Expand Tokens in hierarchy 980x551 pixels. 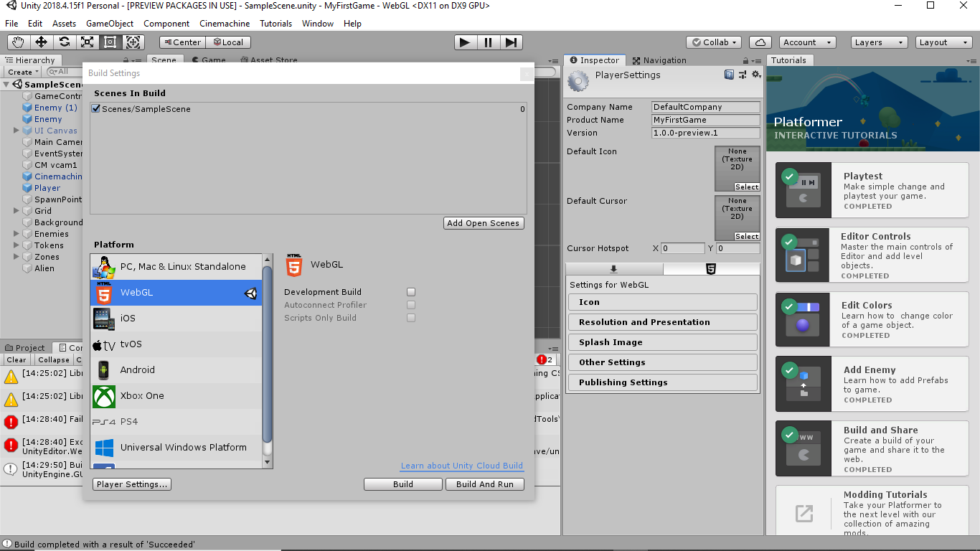[17, 245]
